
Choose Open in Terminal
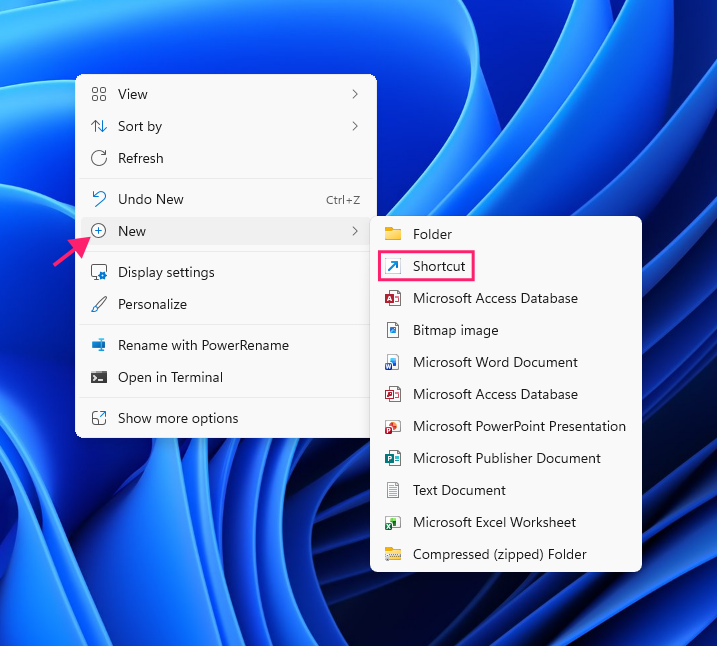226,377
